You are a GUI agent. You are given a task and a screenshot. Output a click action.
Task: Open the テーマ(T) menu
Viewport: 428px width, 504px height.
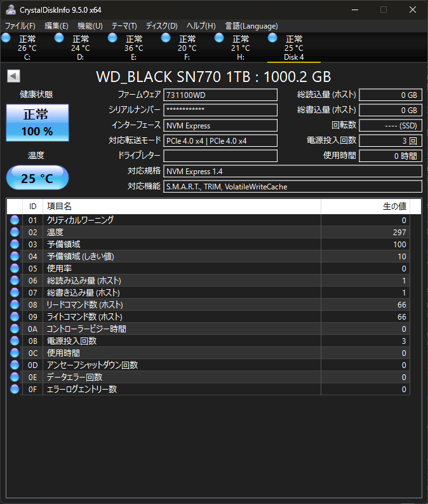point(124,26)
